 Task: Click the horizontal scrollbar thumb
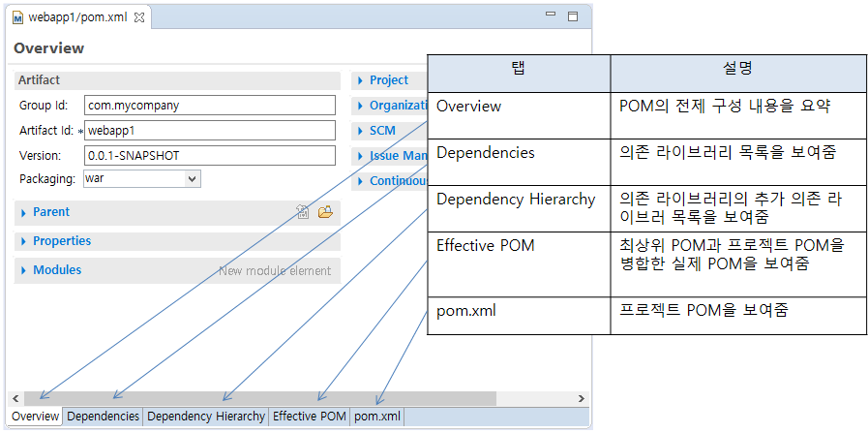260,399
